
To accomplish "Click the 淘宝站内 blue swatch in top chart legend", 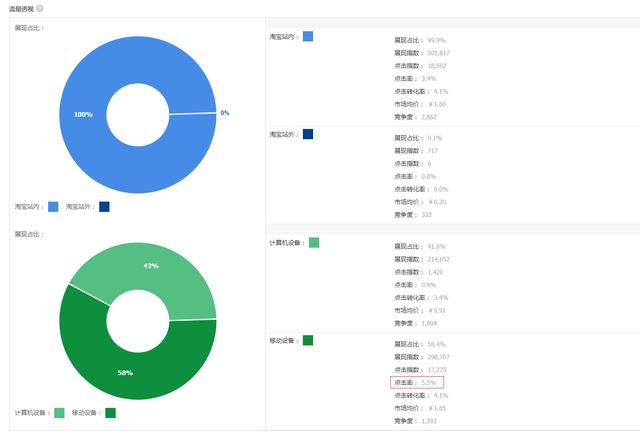I will click(53, 207).
